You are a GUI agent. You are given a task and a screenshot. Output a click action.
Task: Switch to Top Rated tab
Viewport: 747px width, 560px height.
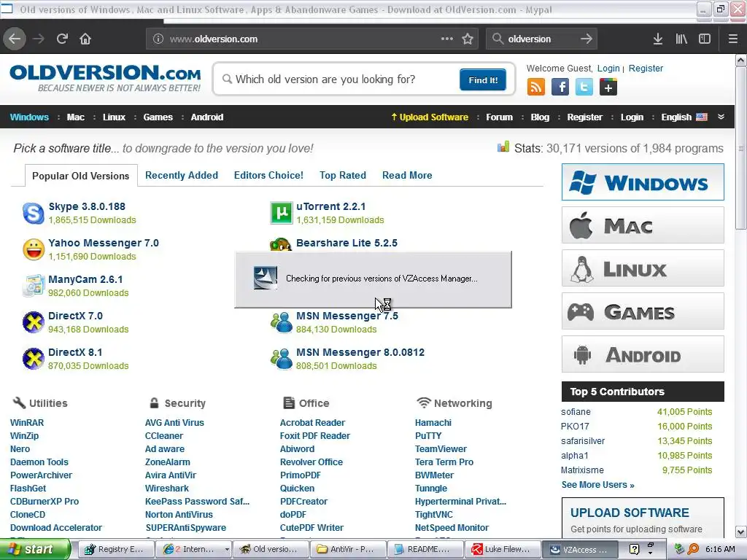[x=343, y=175]
